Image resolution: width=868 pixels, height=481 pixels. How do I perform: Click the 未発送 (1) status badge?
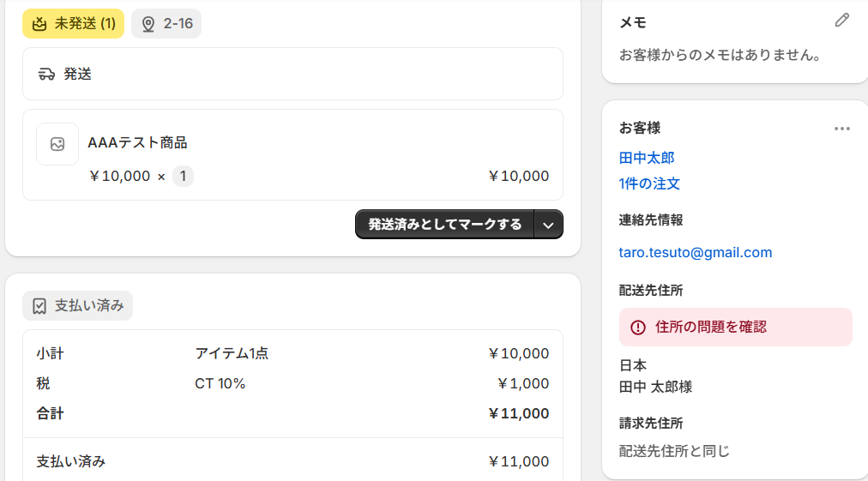[x=73, y=24]
